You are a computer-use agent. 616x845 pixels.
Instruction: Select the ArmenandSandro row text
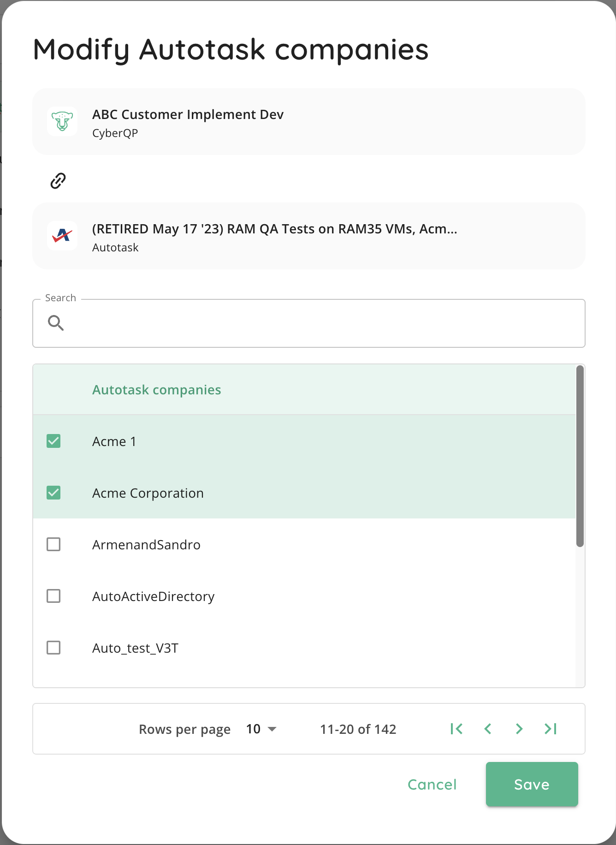click(x=146, y=545)
